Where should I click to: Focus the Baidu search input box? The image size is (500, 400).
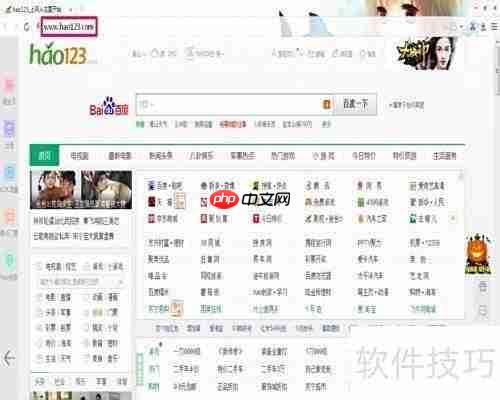click(x=229, y=105)
